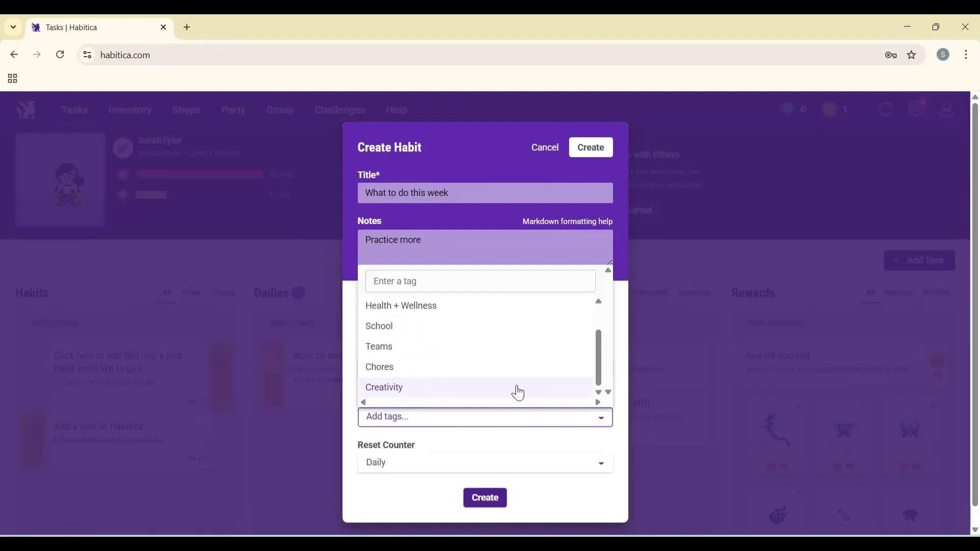980x551 pixels.
Task: Click the Create button to save the habit
Action: 484,497
